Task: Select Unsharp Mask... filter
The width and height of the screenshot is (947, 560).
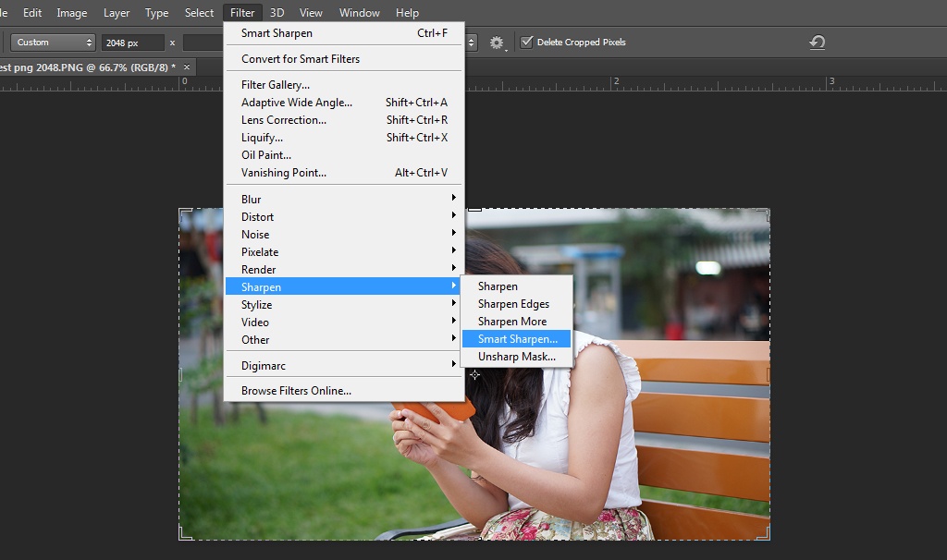Action: (516, 357)
